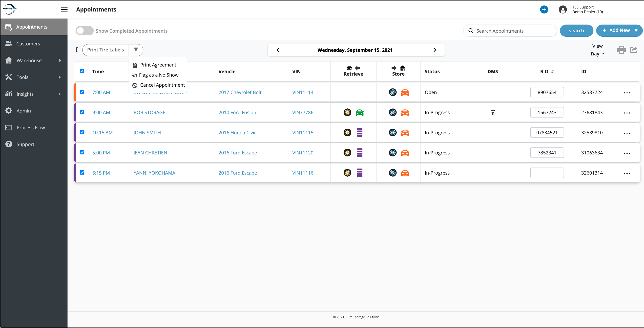Choose Flag as a No Show
The height and width of the screenshot is (328, 644).
158,75
